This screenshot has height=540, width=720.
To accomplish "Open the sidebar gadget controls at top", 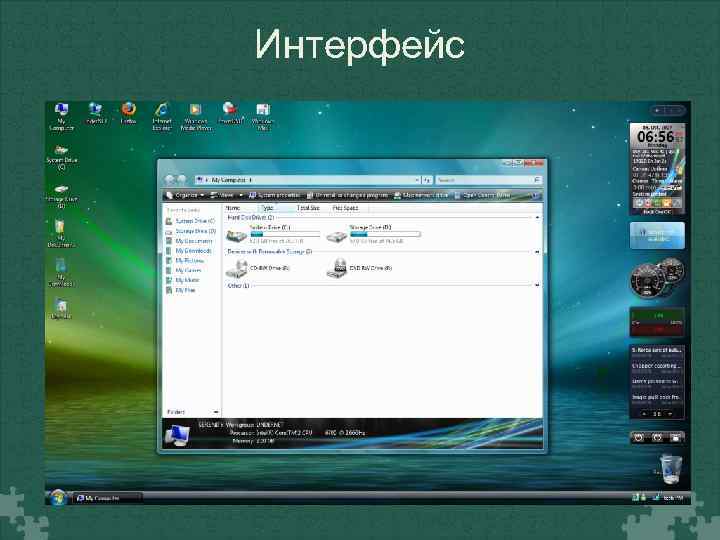I will pos(667,110).
